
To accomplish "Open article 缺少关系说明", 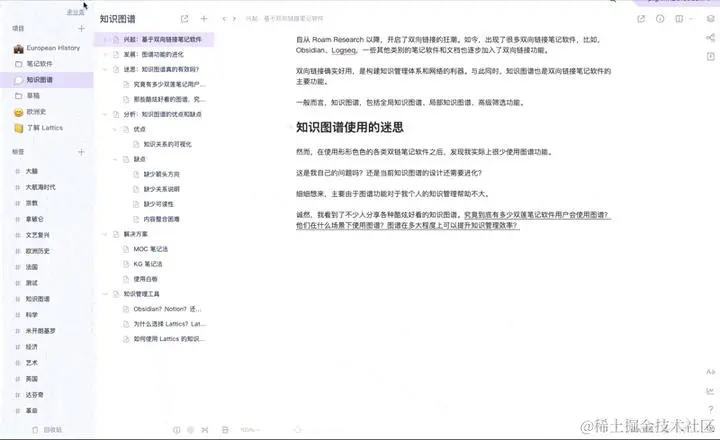I will (x=162, y=189).
